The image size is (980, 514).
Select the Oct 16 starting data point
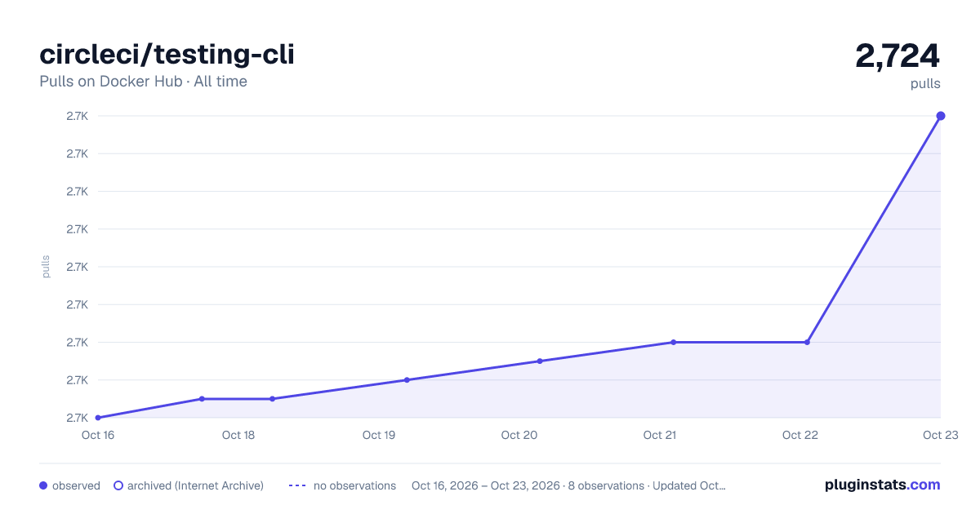point(98,418)
